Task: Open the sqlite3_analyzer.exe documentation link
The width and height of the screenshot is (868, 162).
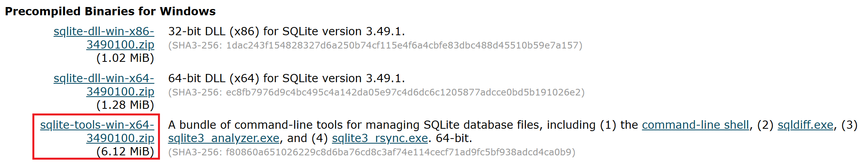Action: click(224, 139)
